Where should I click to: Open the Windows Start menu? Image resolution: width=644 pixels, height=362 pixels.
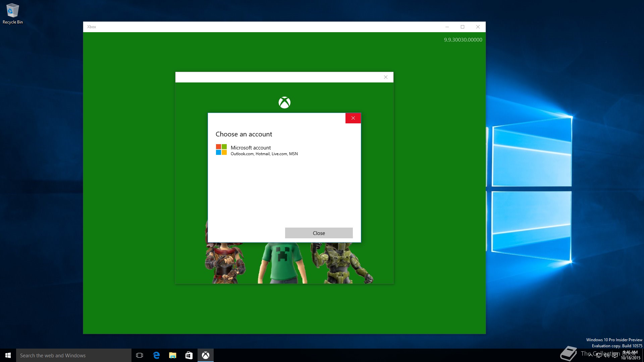8,355
